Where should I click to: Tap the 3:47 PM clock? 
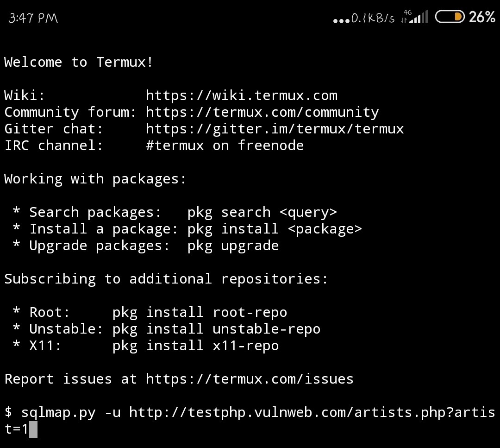click(x=33, y=18)
